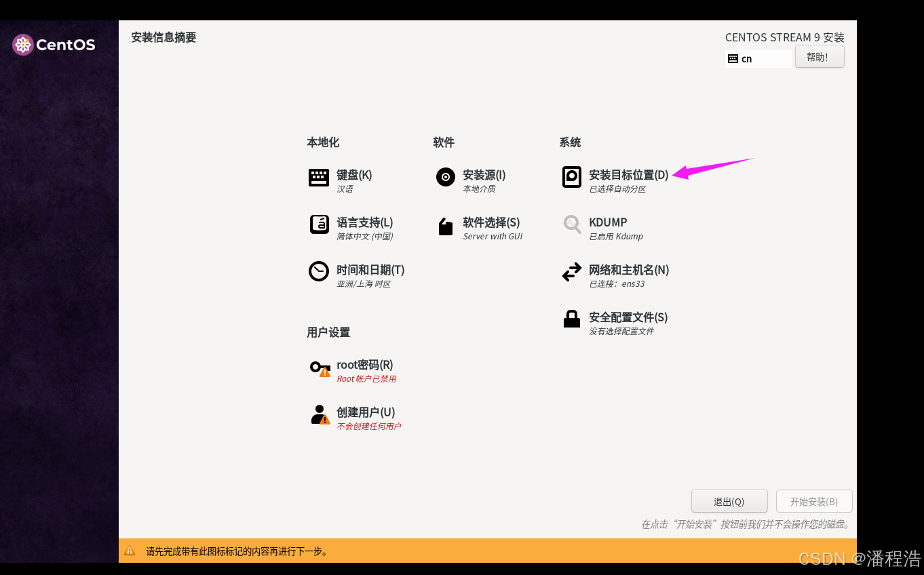Click the CENTOS STREAM 9 安装 heading
Image resolution: width=924 pixels, height=575 pixels.
coord(785,37)
